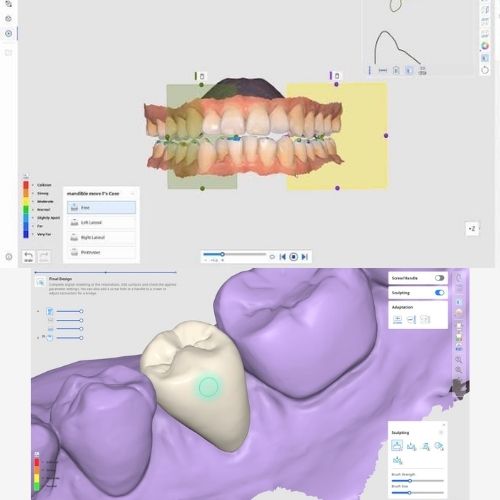Click the distance measure icon in section panel
The image size is (500, 500).
click(x=383, y=70)
